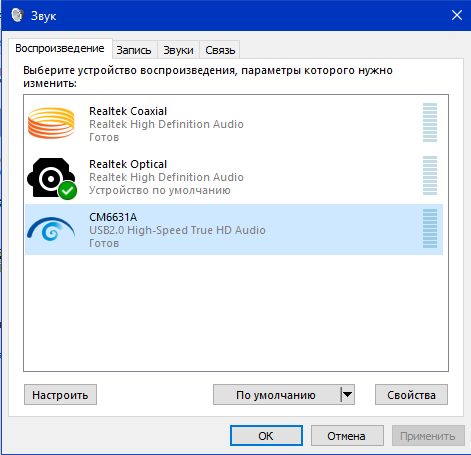Click the CM6631A volume level meter

click(x=430, y=229)
